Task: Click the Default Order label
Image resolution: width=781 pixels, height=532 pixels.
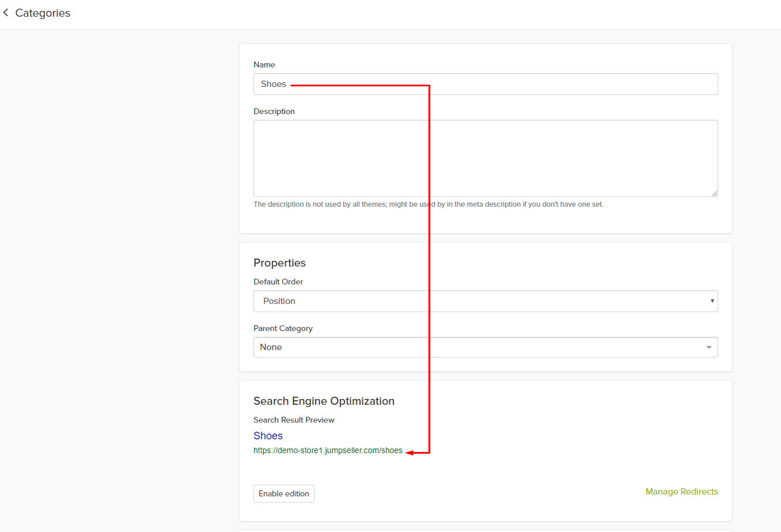Action: pos(278,282)
